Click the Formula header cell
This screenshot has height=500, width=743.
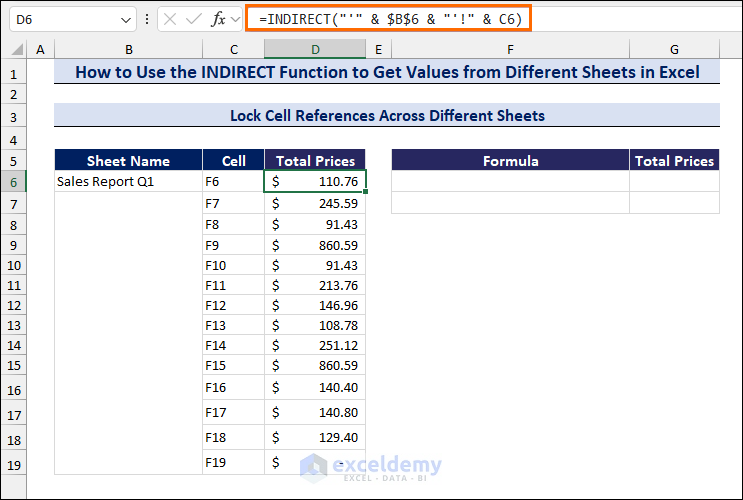pos(510,160)
